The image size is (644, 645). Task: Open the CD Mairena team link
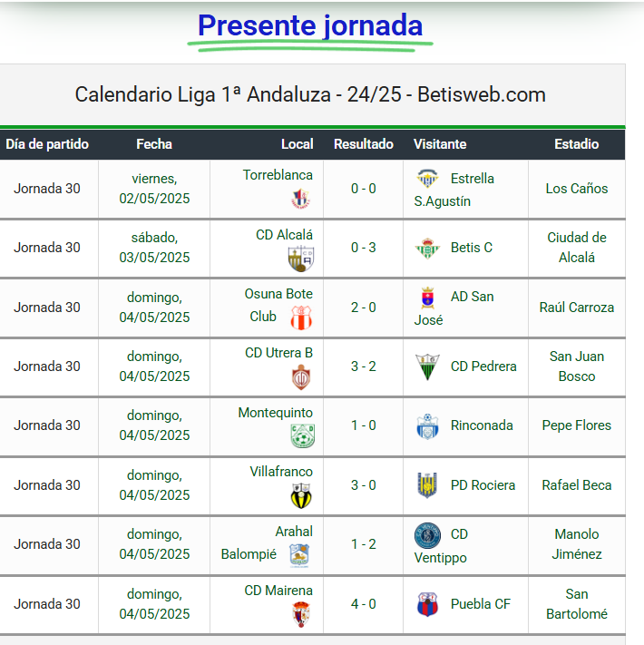pyautogui.click(x=278, y=591)
